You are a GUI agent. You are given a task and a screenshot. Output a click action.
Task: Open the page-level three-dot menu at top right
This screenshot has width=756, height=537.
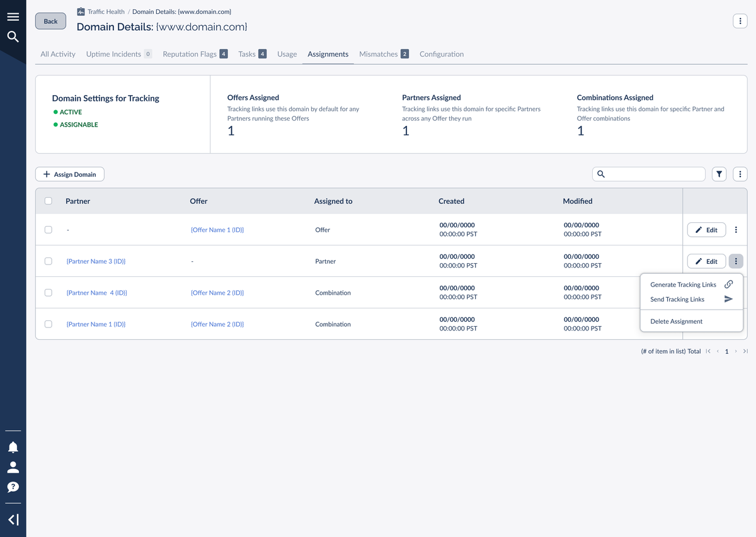click(740, 21)
